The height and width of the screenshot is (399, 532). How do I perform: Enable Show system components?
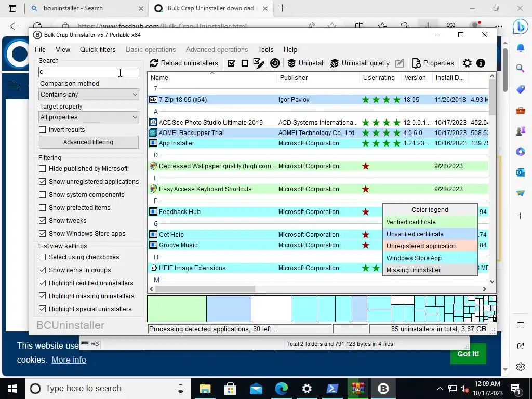pyautogui.click(x=43, y=194)
